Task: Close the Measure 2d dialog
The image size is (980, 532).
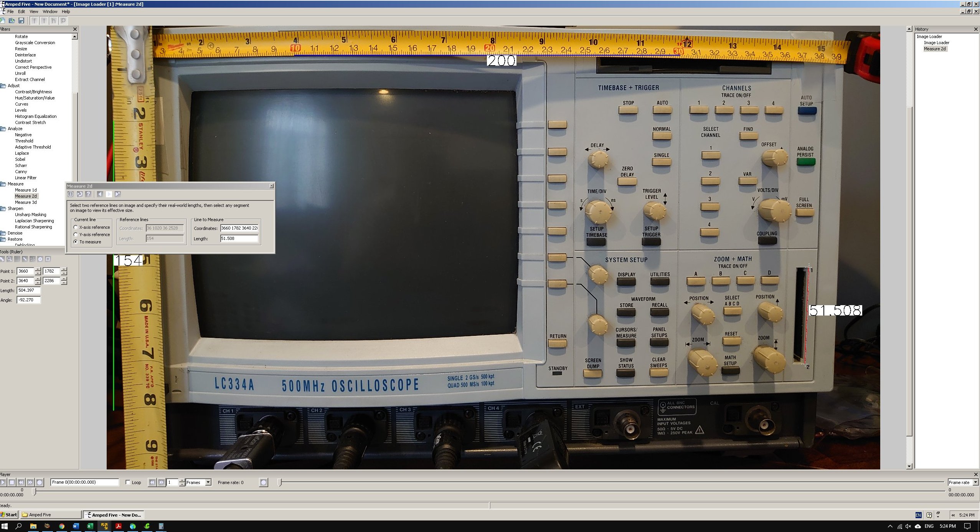Action: pos(271,186)
